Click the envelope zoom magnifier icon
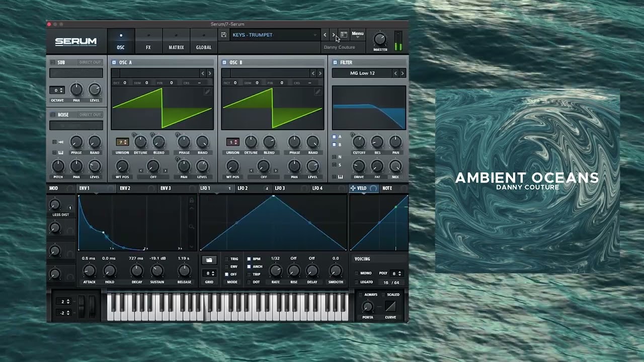The height and width of the screenshot is (362, 644). click(x=191, y=227)
